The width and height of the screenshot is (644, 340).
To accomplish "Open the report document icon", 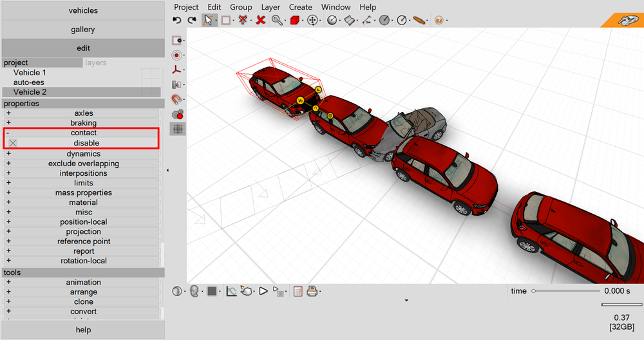I will click(x=298, y=291).
